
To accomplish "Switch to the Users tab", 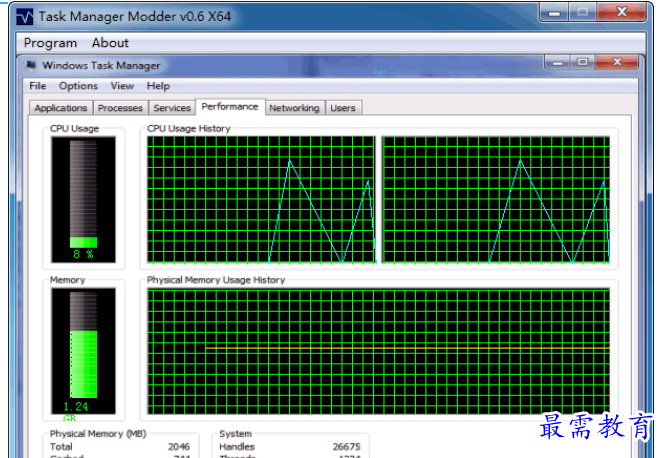I will click(x=343, y=108).
